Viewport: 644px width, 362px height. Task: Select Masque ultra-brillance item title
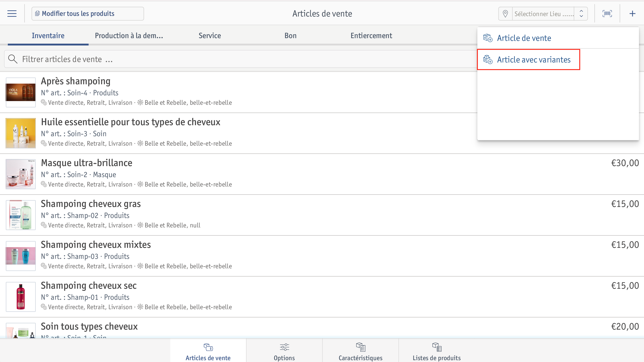[87, 163]
